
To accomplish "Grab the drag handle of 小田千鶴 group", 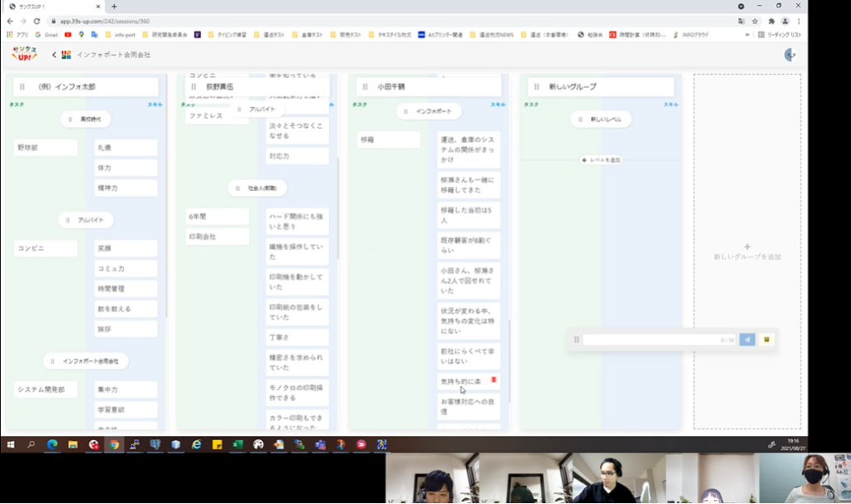I will click(366, 87).
